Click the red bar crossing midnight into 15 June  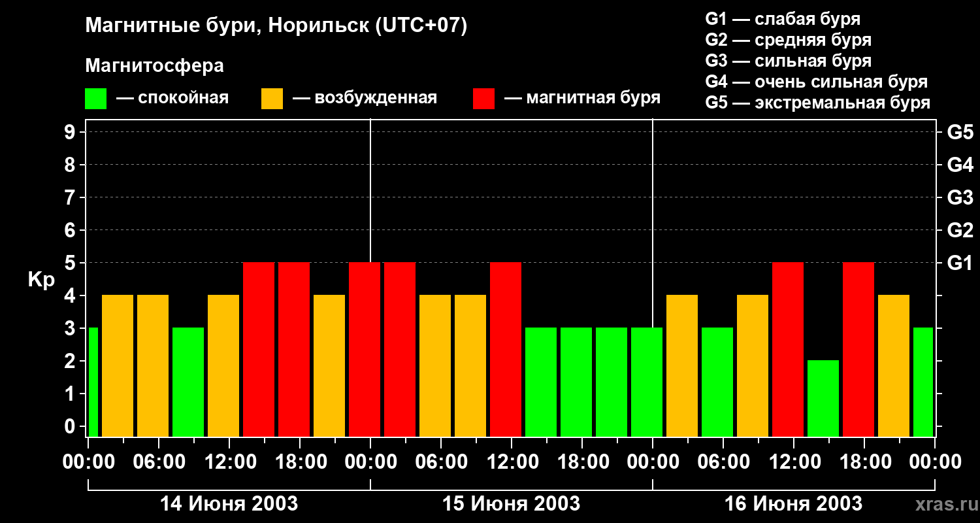point(365,349)
